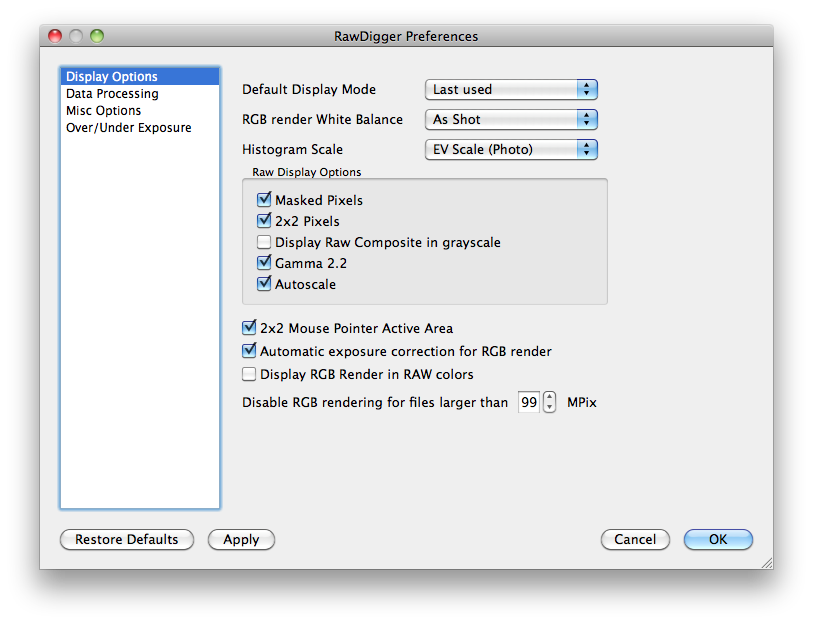Uncheck the Autoscale option
Screen dimensions: 813x624
[264, 284]
